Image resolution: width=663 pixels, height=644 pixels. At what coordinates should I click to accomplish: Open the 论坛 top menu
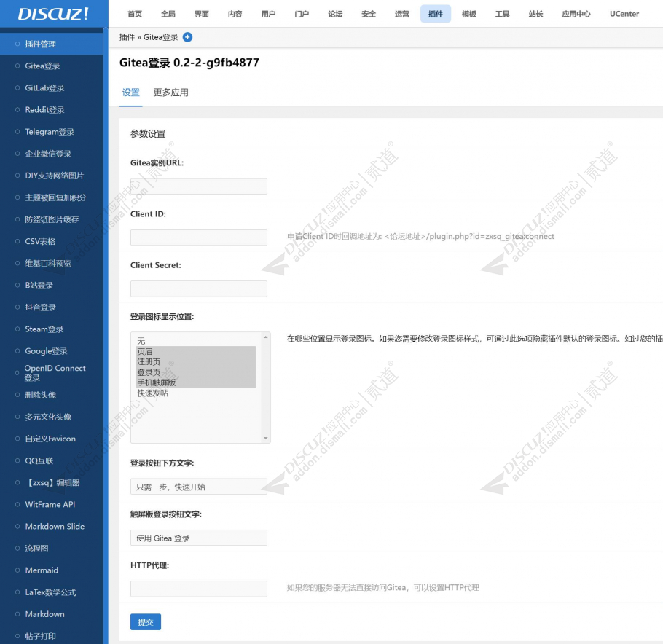(x=335, y=14)
